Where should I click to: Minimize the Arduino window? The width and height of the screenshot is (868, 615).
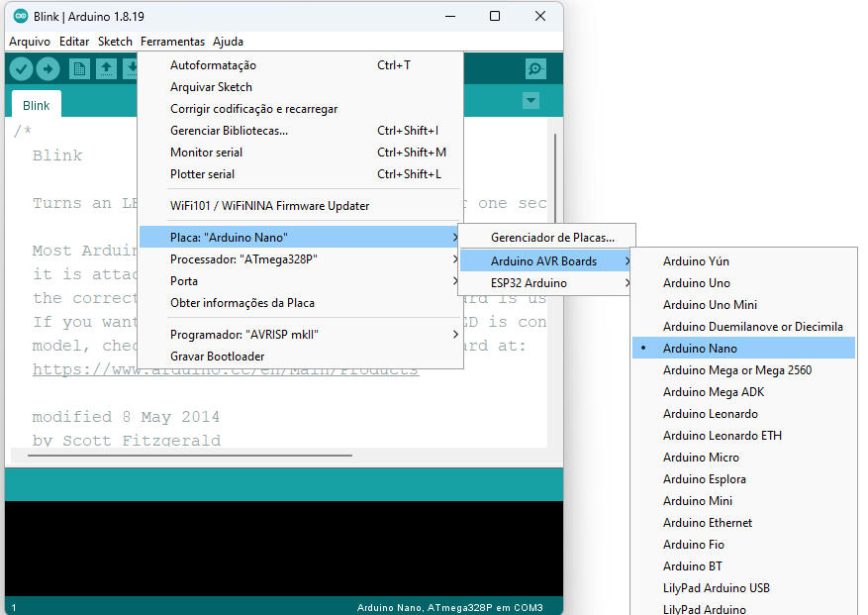point(450,17)
